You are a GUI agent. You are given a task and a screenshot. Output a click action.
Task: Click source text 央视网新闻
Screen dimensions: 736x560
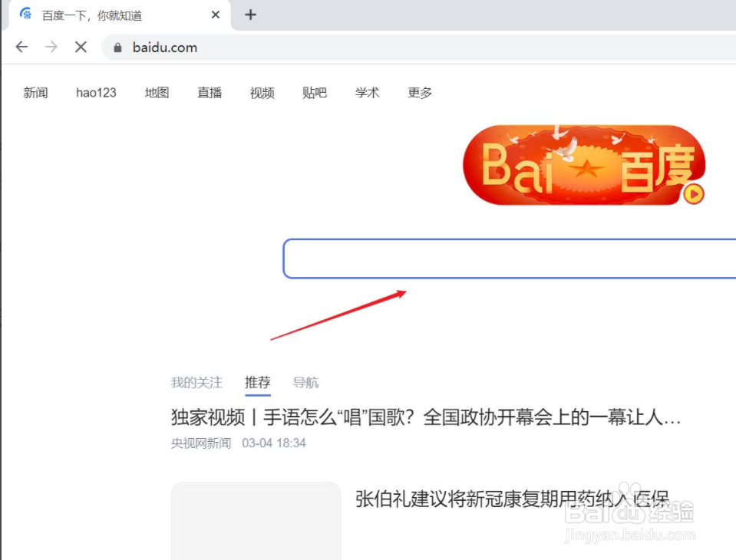tap(201, 443)
